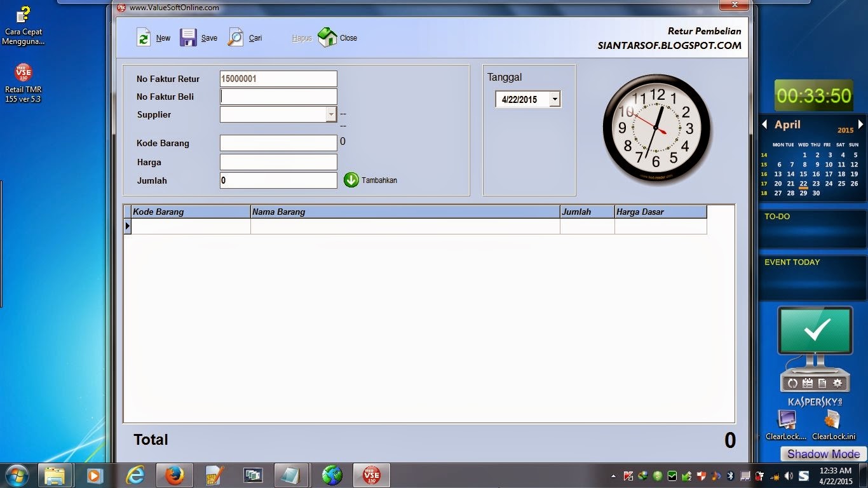Open the ClearLock desktop application icon
This screenshot has height=488, width=868.
(787, 425)
